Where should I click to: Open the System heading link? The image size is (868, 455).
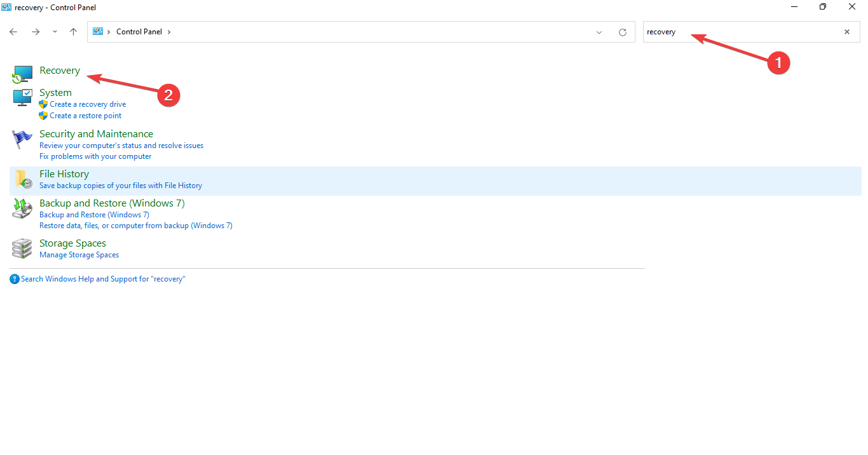(55, 93)
